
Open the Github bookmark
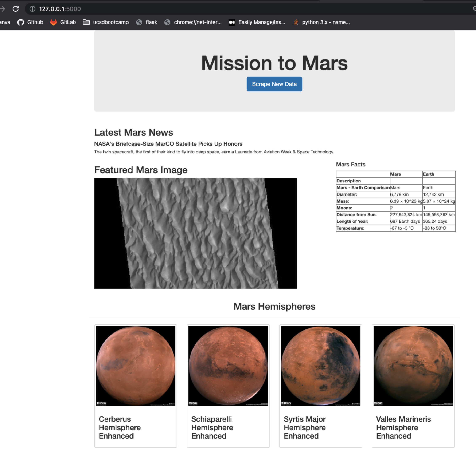coord(30,22)
